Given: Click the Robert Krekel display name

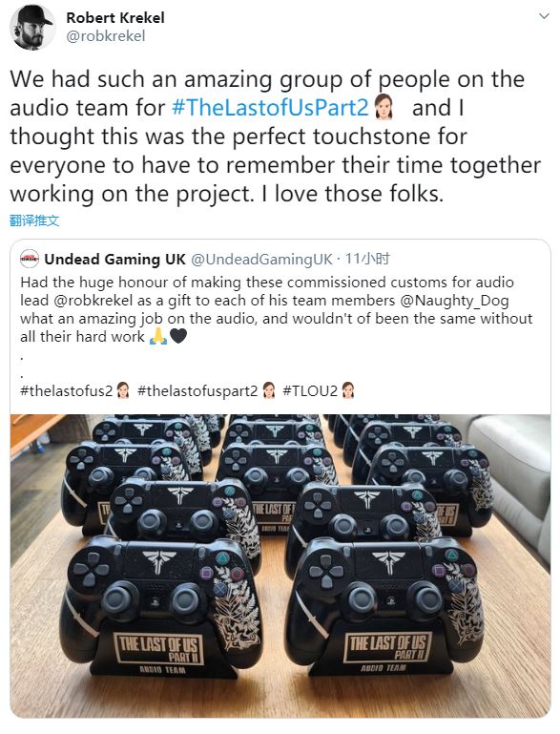Looking at the screenshot, I should coord(115,18).
